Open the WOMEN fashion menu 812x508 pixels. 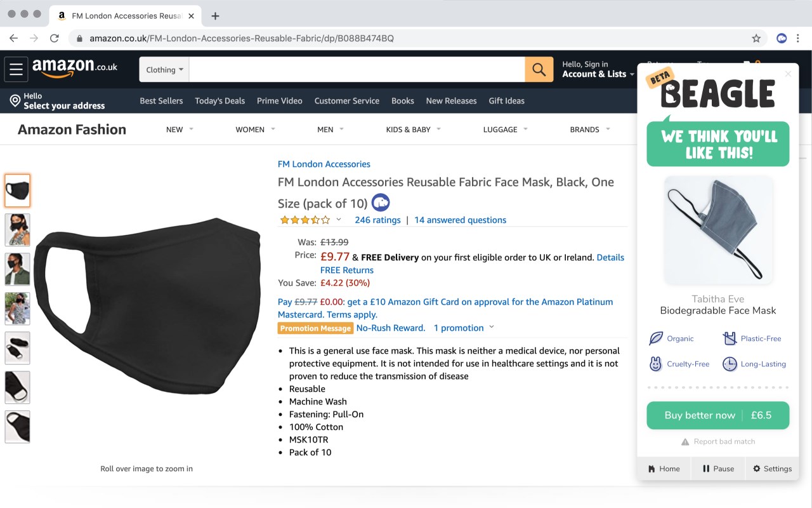click(x=255, y=130)
